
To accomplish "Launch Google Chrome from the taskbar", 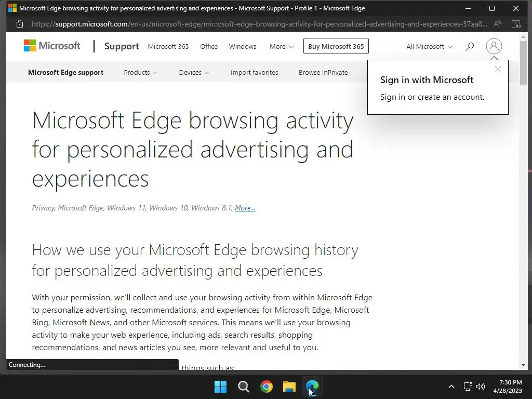I will coord(267,387).
